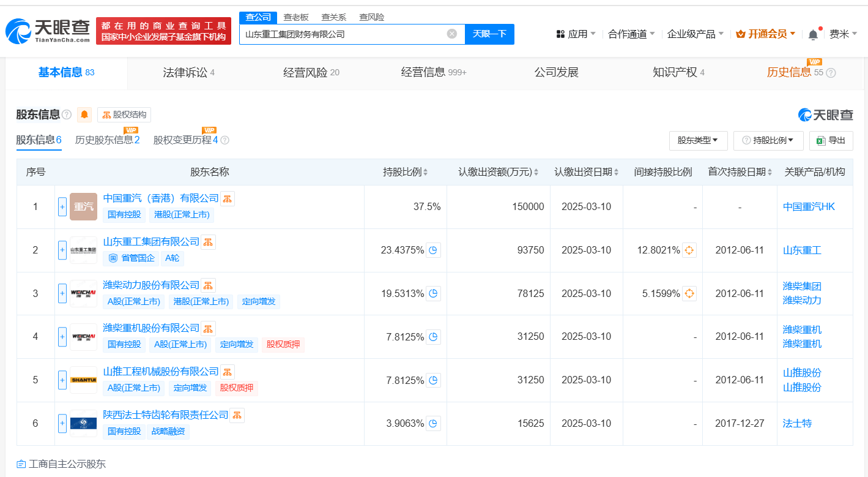Viewport: 868px width, 477px height.
Task: Click the 导出 export button
Action: (831, 140)
